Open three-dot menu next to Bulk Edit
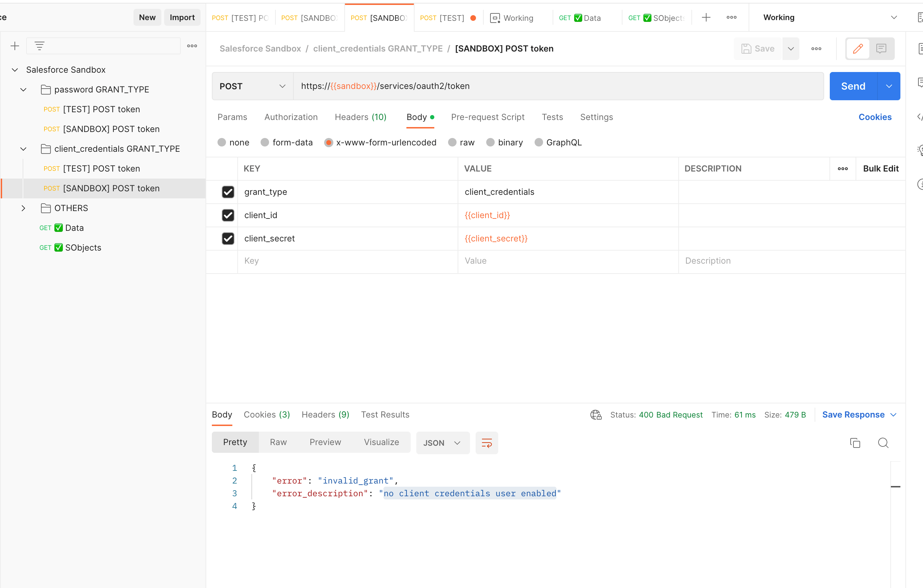This screenshot has height=588, width=923. click(x=842, y=169)
